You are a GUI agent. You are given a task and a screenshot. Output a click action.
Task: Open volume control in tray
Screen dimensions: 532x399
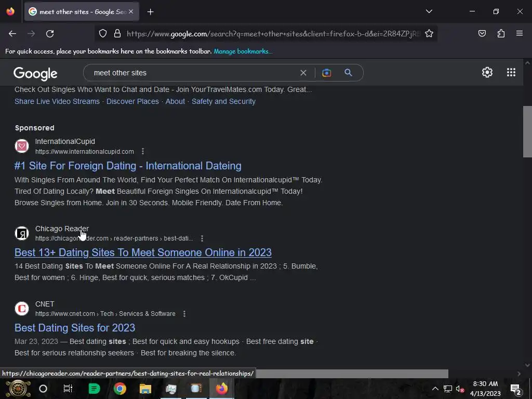tap(460, 389)
